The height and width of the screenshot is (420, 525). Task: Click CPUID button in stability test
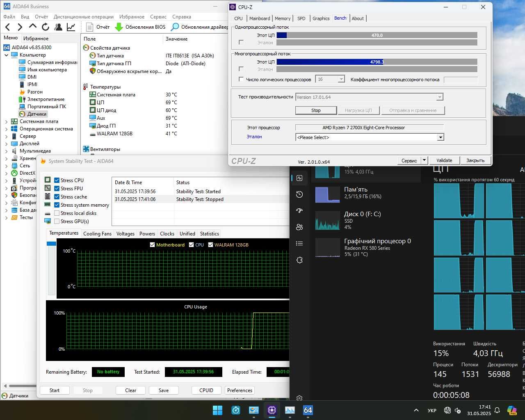pos(206,390)
